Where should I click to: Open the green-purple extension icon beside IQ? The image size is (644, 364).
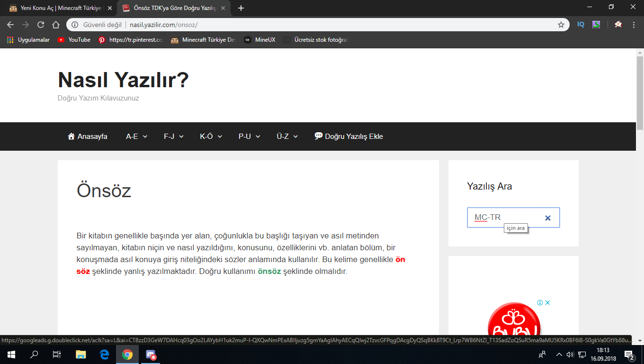pyautogui.click(x=596, y=25)
